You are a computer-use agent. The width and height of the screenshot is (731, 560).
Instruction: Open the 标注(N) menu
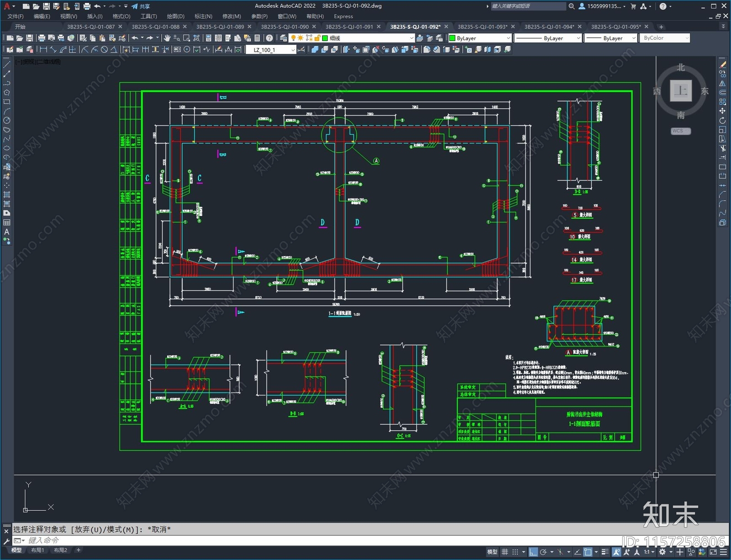coord(203,16)
